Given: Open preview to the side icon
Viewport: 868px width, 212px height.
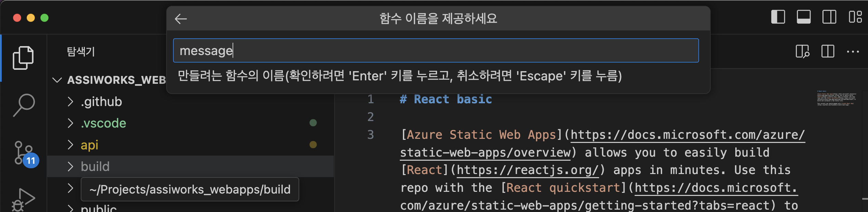Looking at the screenshot, I should 802,52.
